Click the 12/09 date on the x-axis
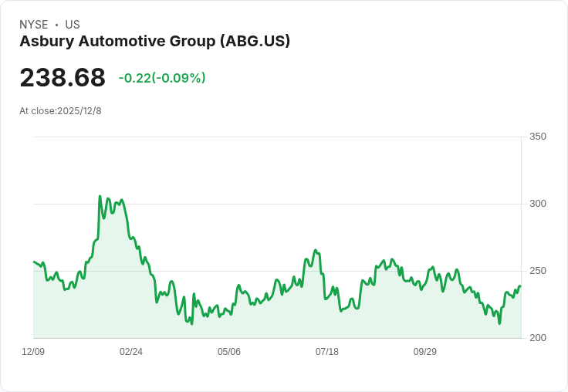Image resolution: width=568 pixels, height=392 pixels. point(33,352)
